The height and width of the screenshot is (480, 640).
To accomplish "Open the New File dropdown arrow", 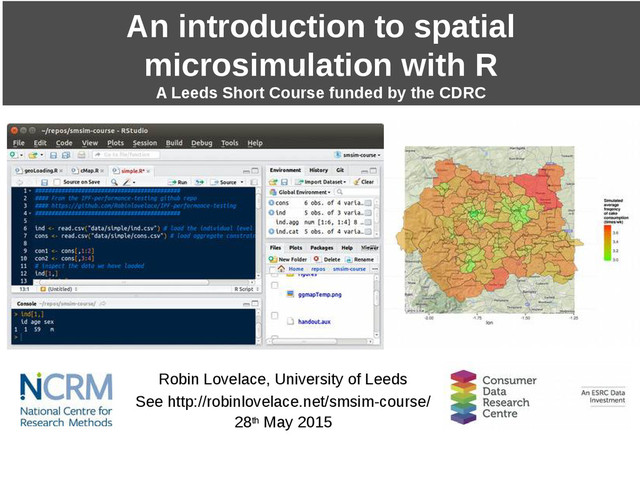I will click(21, 156).
